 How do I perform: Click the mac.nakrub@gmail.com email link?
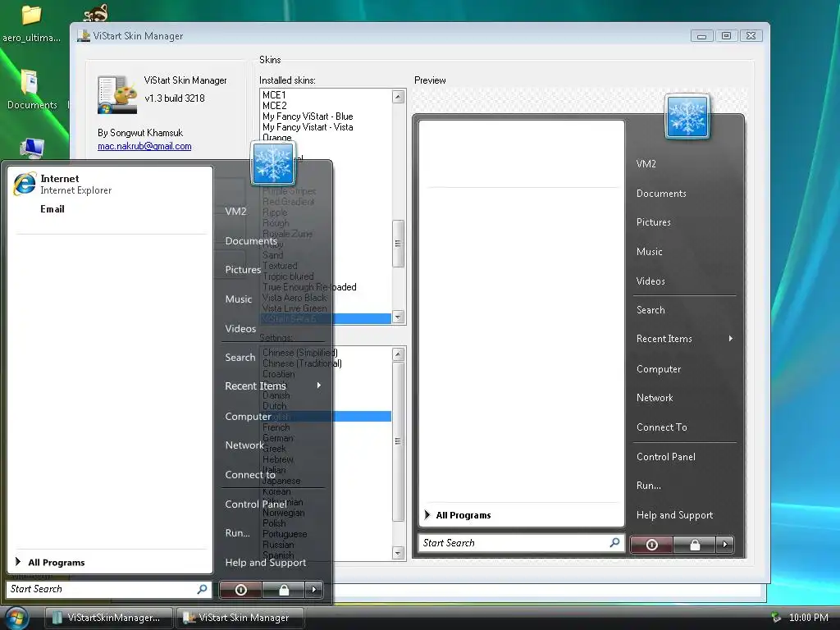(x=144, y=146)
